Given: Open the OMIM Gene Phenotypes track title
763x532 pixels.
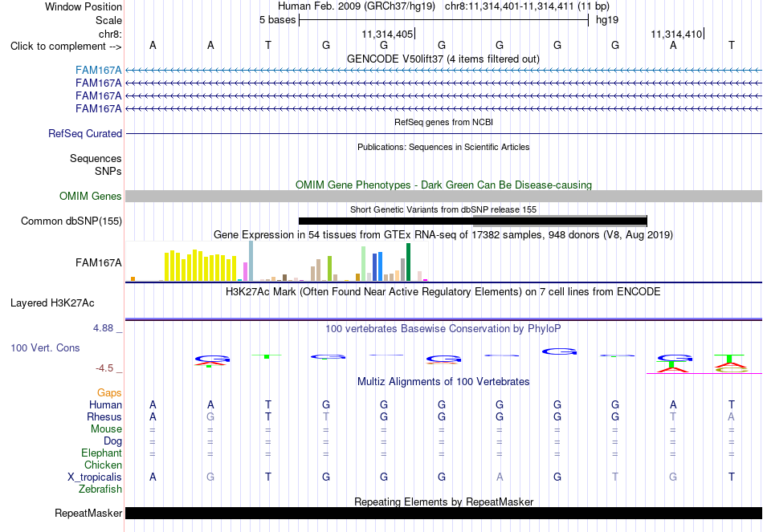Looking at the screenshot, I should (443, 185).
